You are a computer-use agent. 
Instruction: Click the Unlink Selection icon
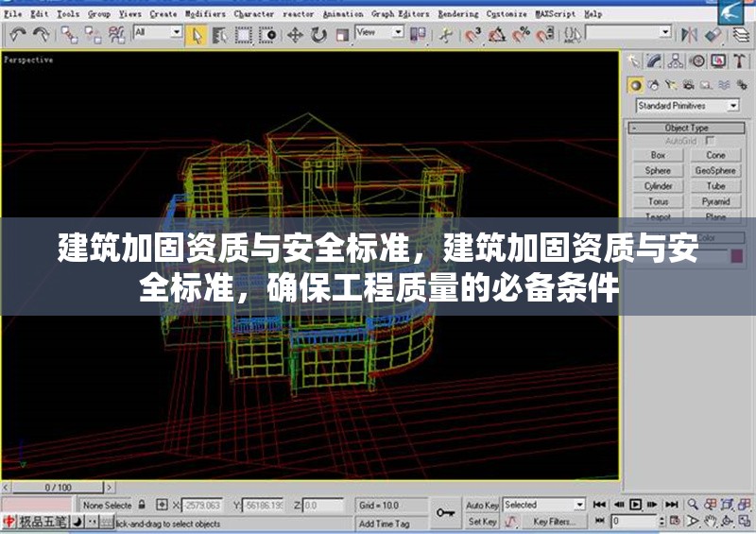(93, 35)
